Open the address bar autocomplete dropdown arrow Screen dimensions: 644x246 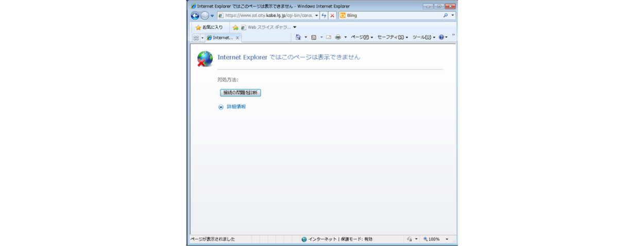click(x=316, y=15)
